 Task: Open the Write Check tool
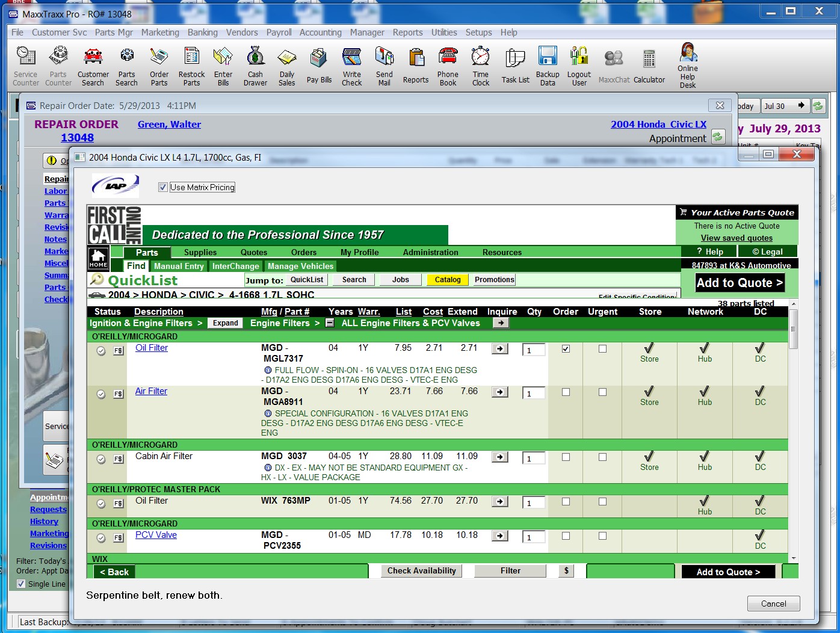pos(352,66)
